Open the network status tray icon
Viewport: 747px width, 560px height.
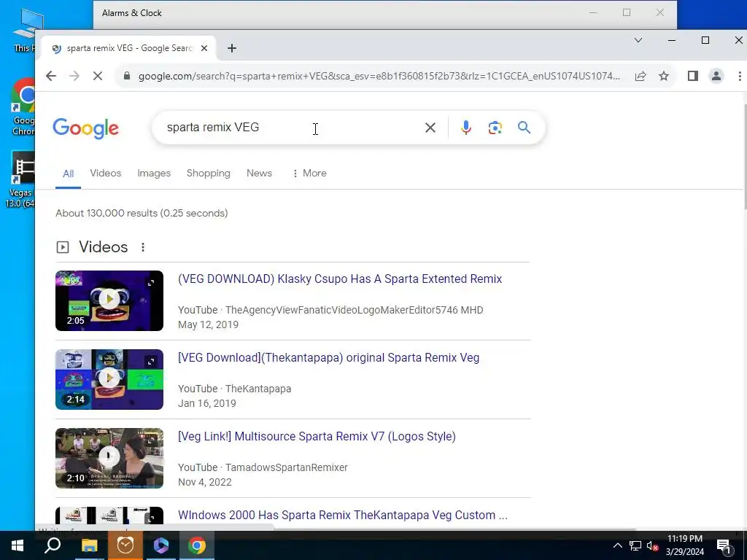click(635, 545)
